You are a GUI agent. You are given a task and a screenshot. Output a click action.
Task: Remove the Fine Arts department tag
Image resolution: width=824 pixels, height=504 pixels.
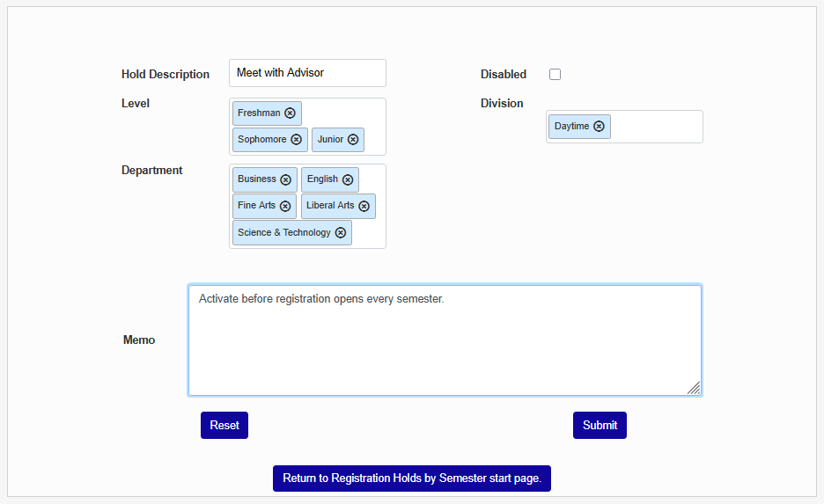coord(284,206)
